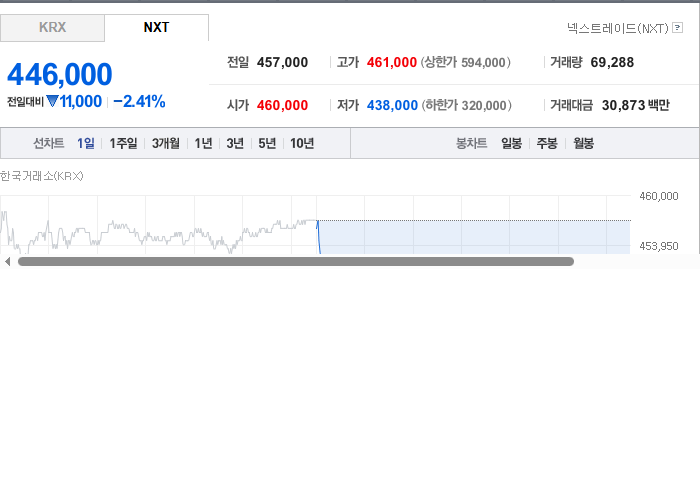The image size is (700, 490).
Task: Click the down-triangle change indicator by 11,000
Action: click(x=52, y=101)
